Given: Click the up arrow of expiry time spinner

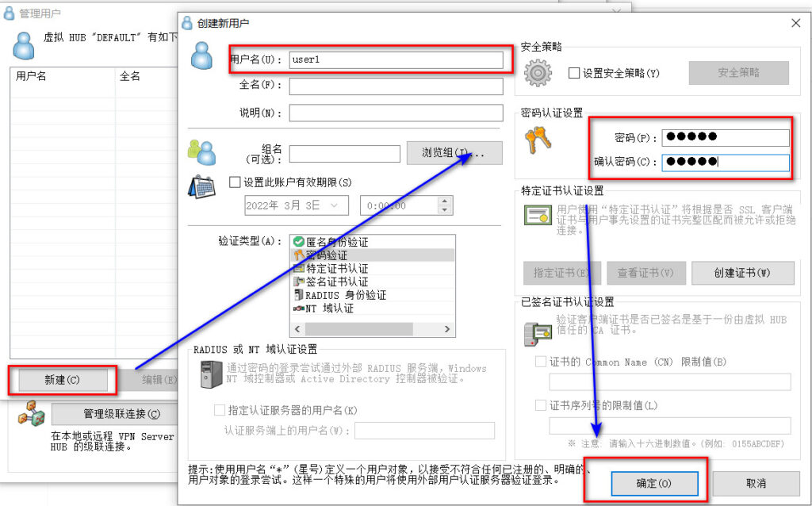Looking at the screenshot, I should (444, 201).
